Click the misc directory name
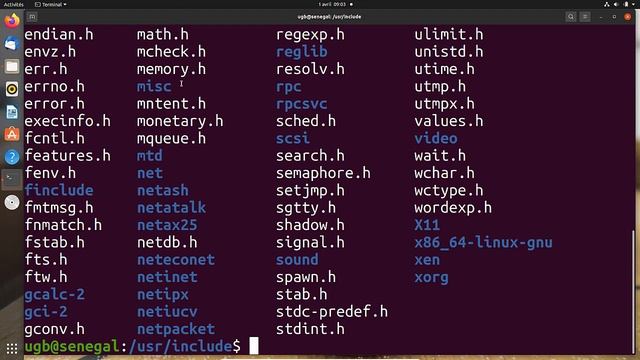The image size is (640, 360). click(x=154, y=87)
